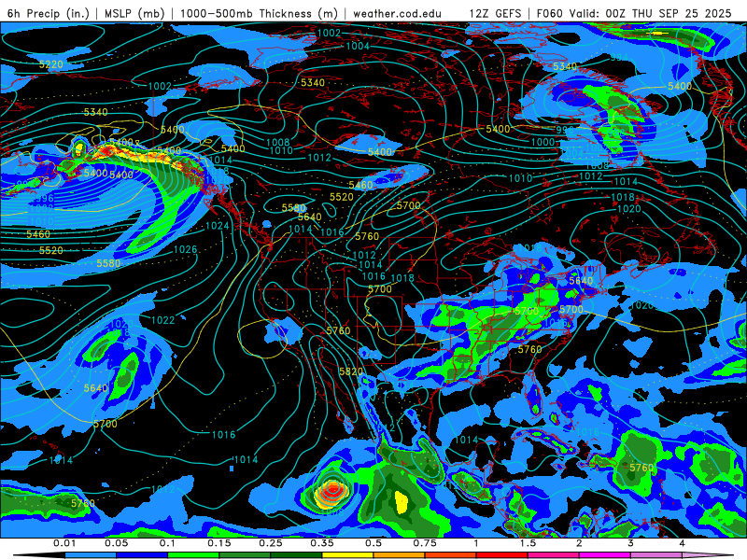
Task: Click the 1022 pressure contour label
Action: pyautogui.click(x=162, y=320)
